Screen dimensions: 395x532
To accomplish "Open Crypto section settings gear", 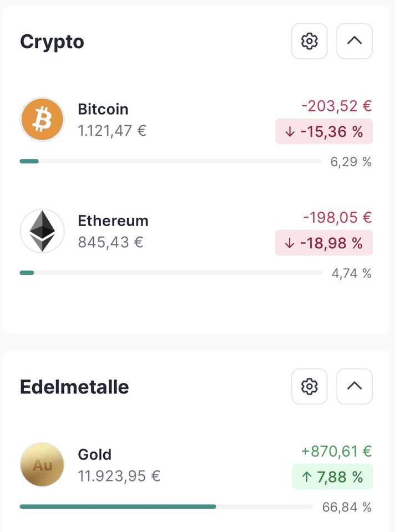I will coord(310,41).
